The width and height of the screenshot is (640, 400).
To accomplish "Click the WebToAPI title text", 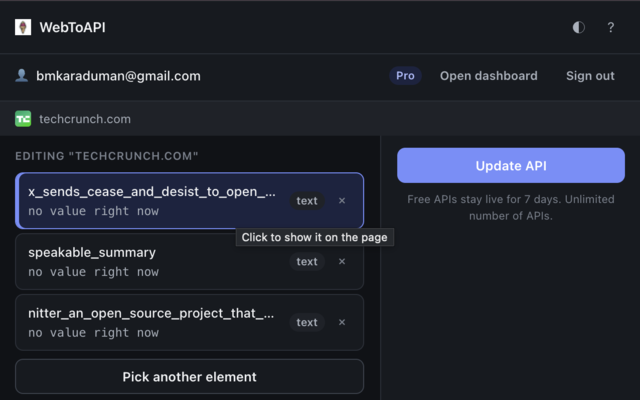I will [x=73, y=27].
